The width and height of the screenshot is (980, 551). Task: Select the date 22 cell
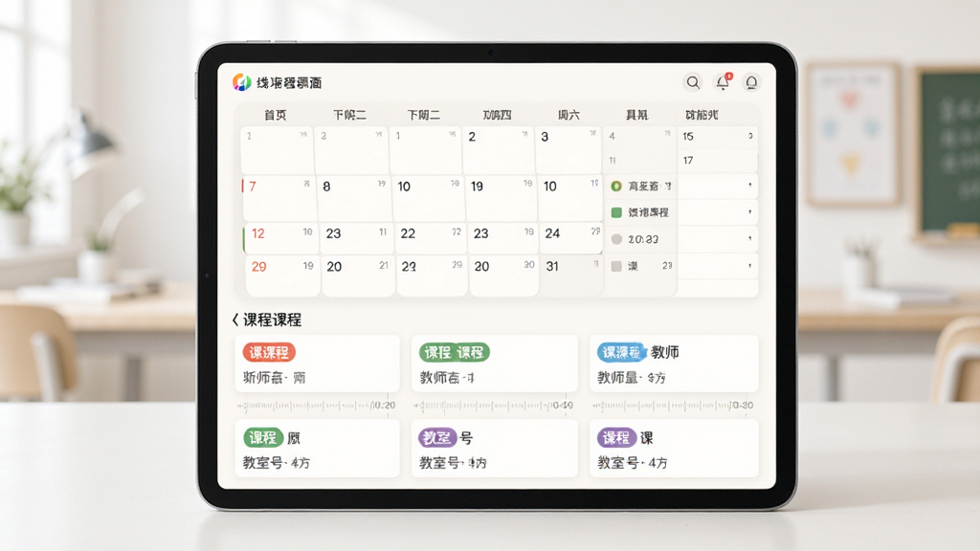[x=431, y=238]
